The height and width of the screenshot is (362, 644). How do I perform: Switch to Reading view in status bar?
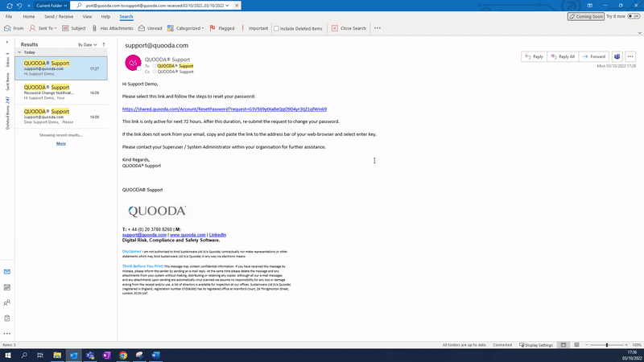coord(576,345)
